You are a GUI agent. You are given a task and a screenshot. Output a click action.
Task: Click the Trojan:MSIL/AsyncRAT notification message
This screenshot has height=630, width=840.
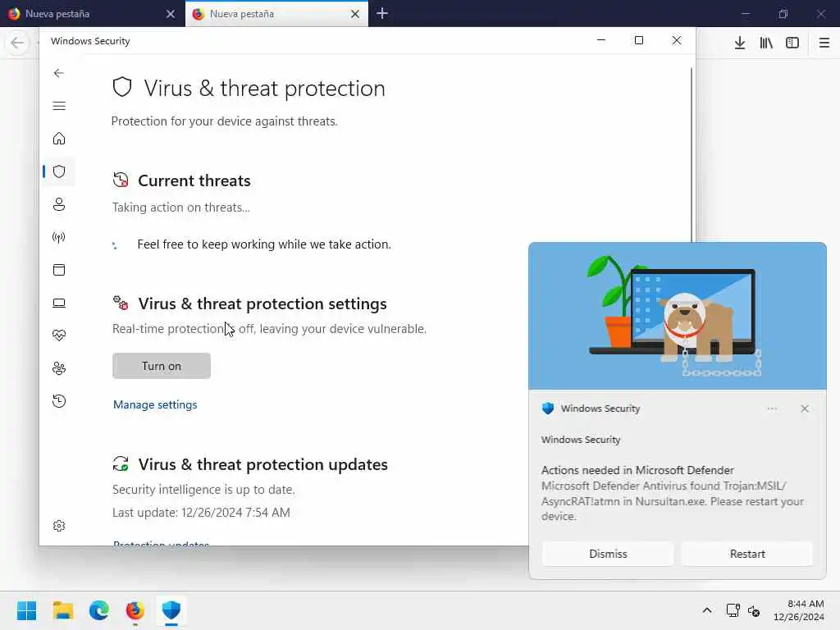pyautogui.click(x=673, y=501)
